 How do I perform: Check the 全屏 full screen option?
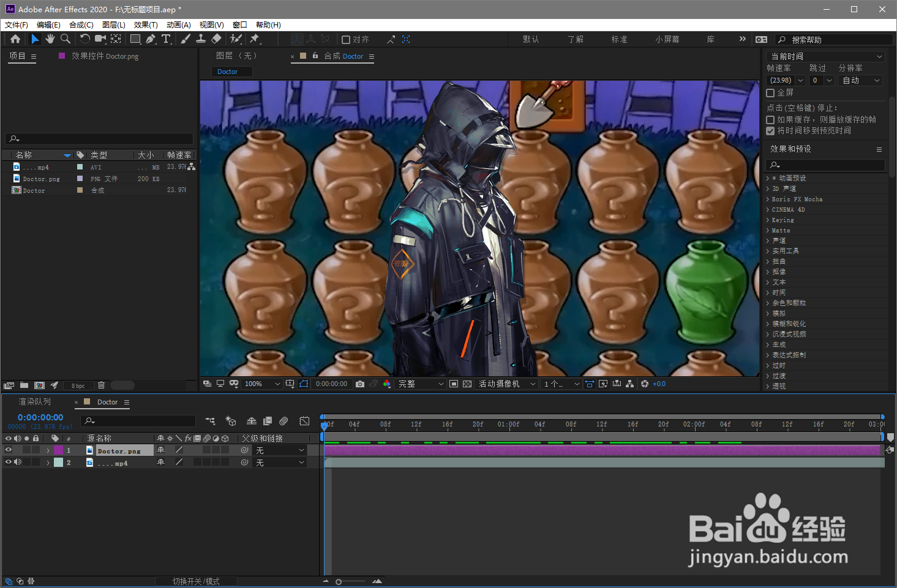click(770, 93)
